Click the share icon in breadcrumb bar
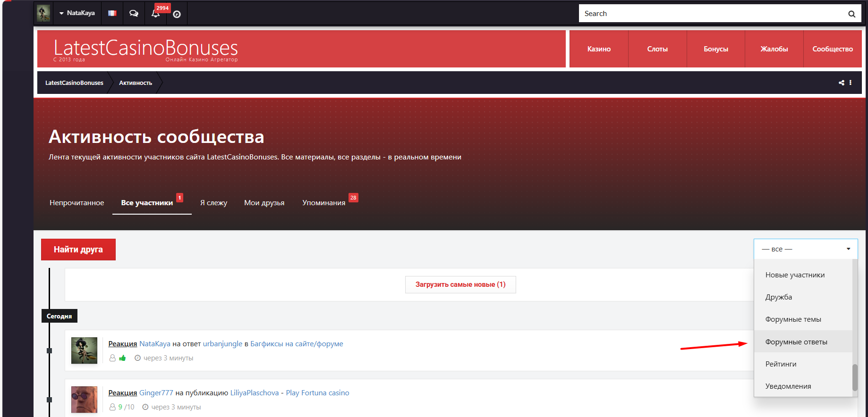The width and height of the screenshot is (868, 417). [841, 83]
